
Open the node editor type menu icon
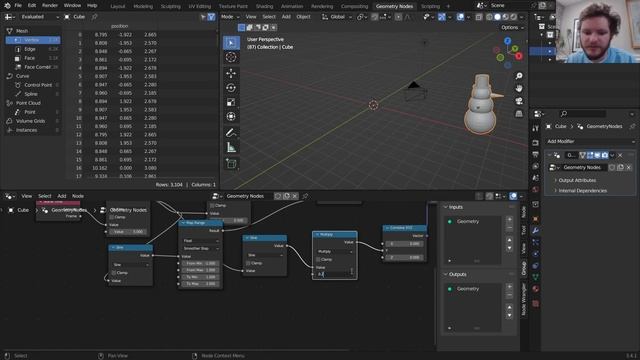[x=9, y=196]
